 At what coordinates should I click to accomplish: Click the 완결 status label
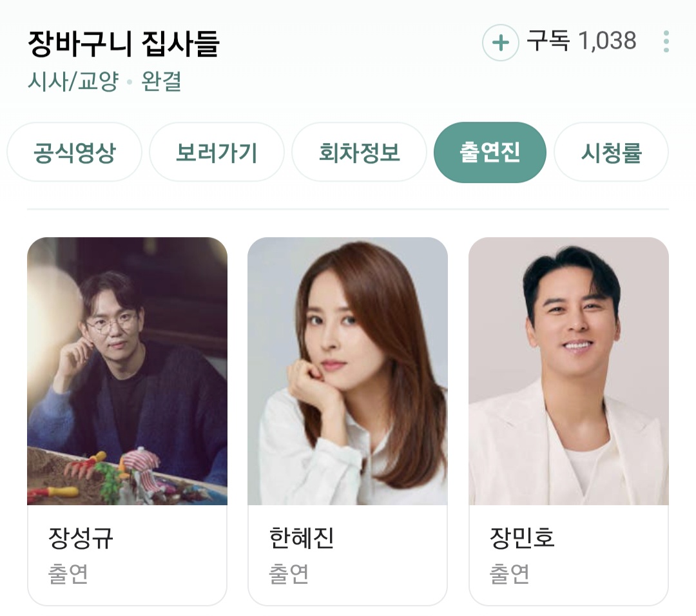tap(161, 81)
